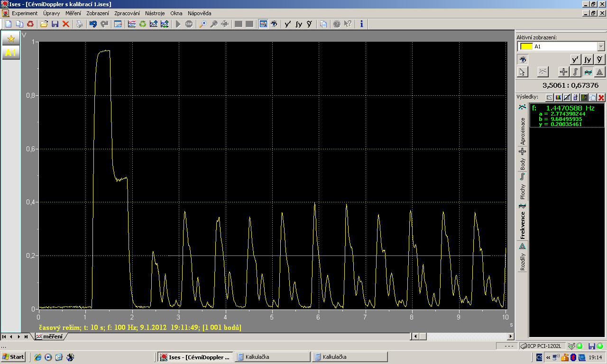Screen dimensions: 607x364
Task: Open the Okna menu
Action: [176, 13]
